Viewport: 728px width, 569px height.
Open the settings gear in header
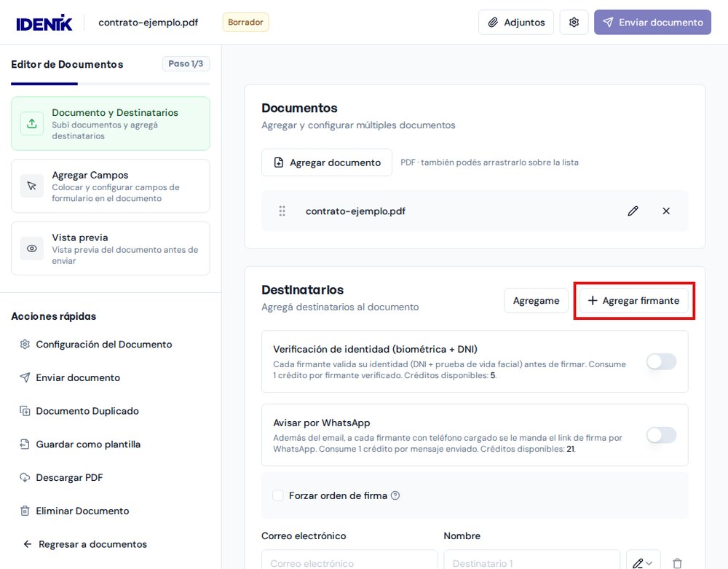(574, 23)
